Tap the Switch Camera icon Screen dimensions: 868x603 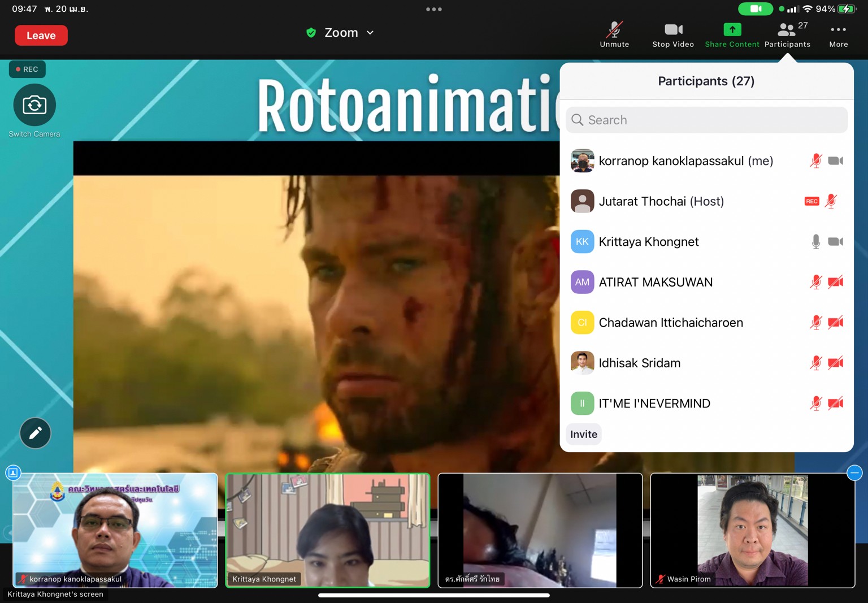pos(34,105)
